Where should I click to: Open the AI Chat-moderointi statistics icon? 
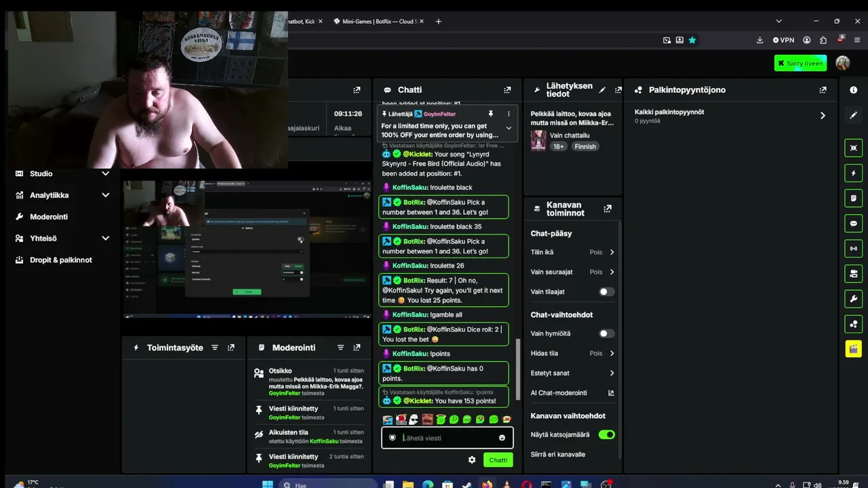[611, 392]
